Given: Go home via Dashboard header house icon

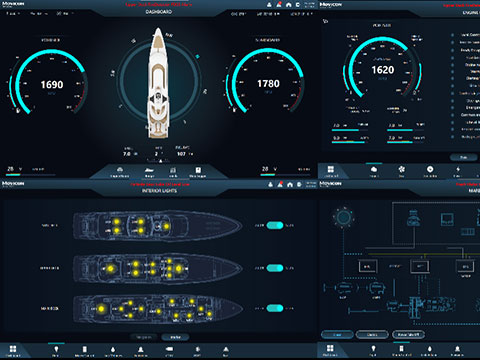Looking at the screenshot, I should (289, 5).
